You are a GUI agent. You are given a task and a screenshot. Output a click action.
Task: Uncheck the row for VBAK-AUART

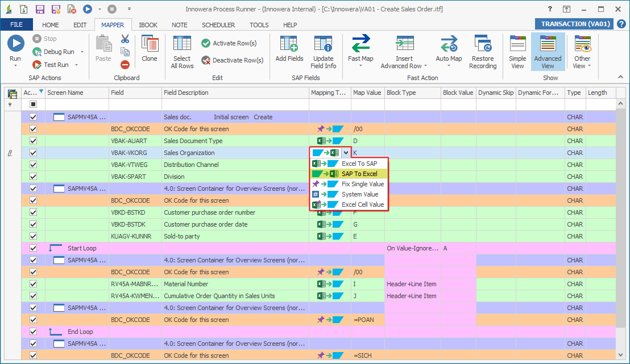(x=33, y=141)
